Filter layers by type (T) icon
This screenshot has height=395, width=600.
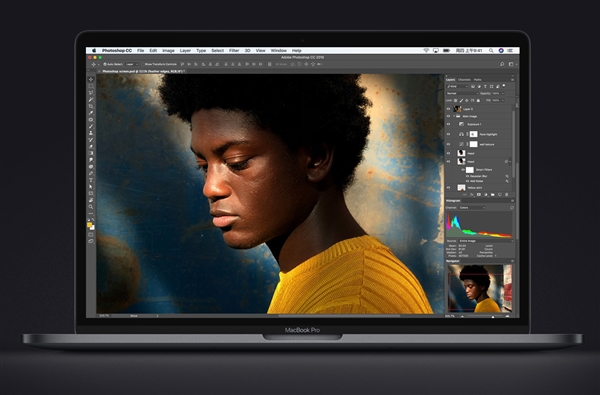[485, 87]
